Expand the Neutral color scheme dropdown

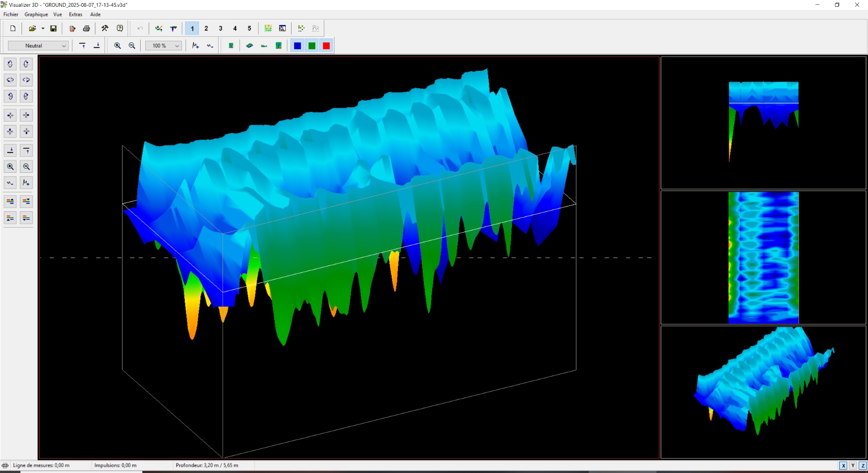(64, 46)
